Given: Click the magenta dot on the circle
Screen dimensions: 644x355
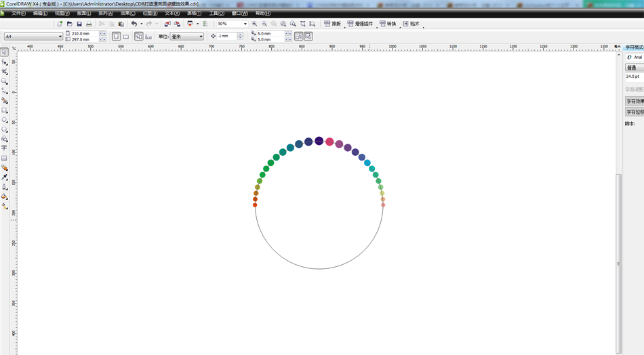Looking at the screenshot, I should coord(329,142).
